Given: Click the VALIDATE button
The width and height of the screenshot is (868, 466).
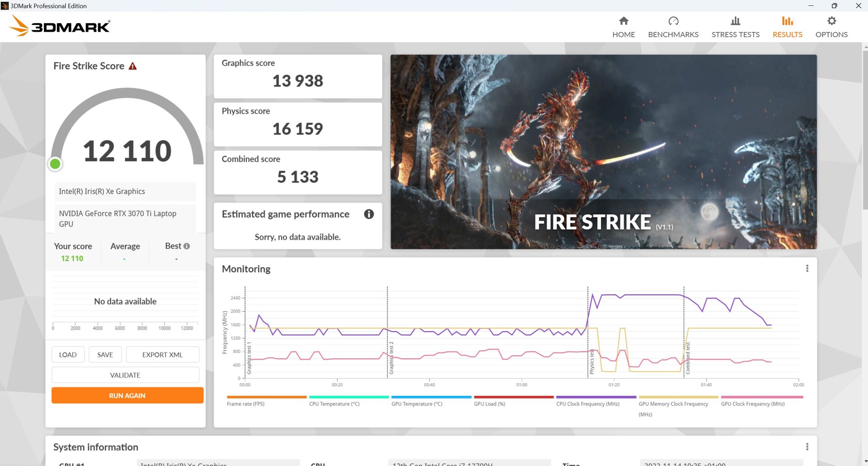Looking at the screenshot, I should pos(125,375).
